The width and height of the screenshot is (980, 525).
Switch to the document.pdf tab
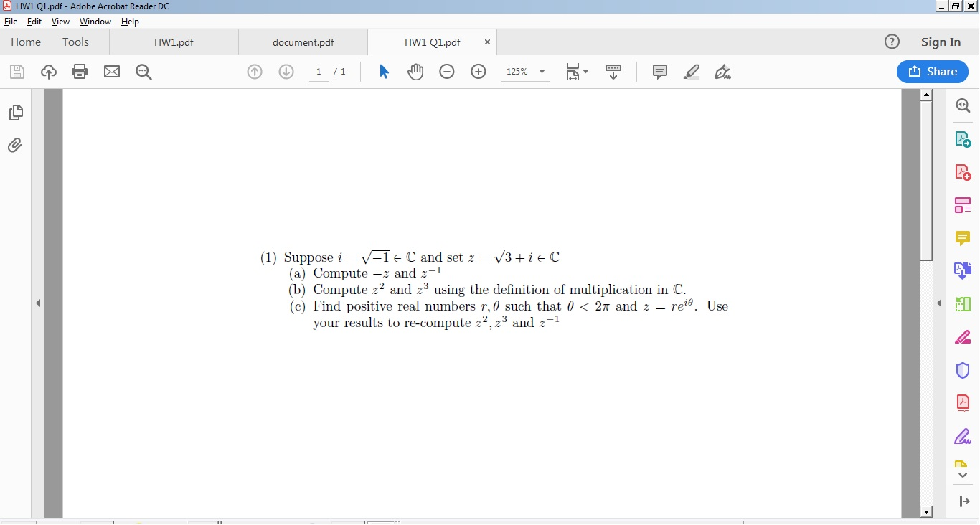pos(303,42)
